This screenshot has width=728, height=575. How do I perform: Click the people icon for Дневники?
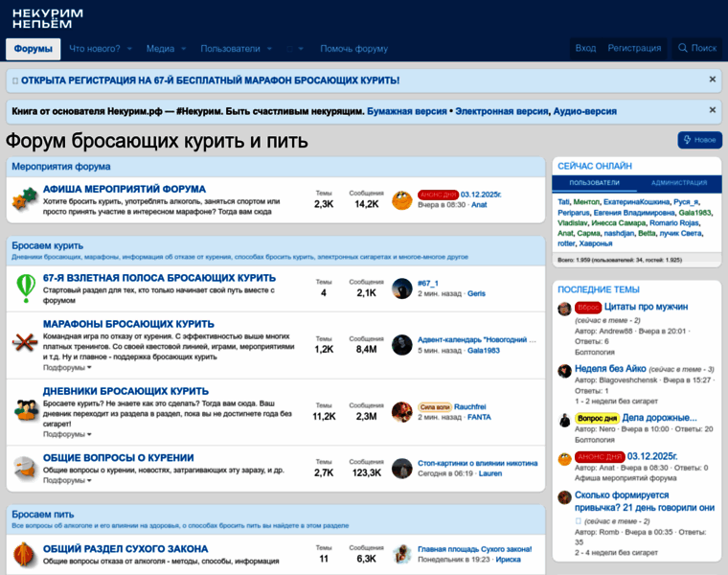point(26,410)
